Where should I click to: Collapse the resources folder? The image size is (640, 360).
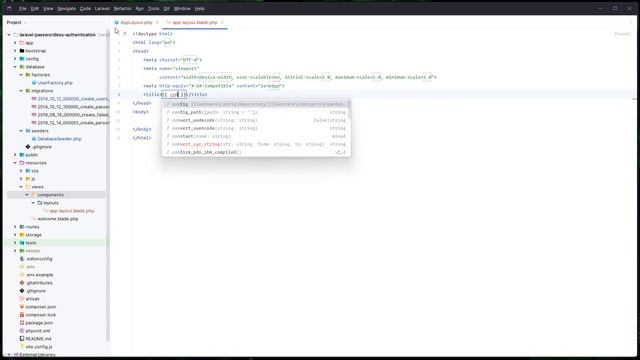point(15,163)
